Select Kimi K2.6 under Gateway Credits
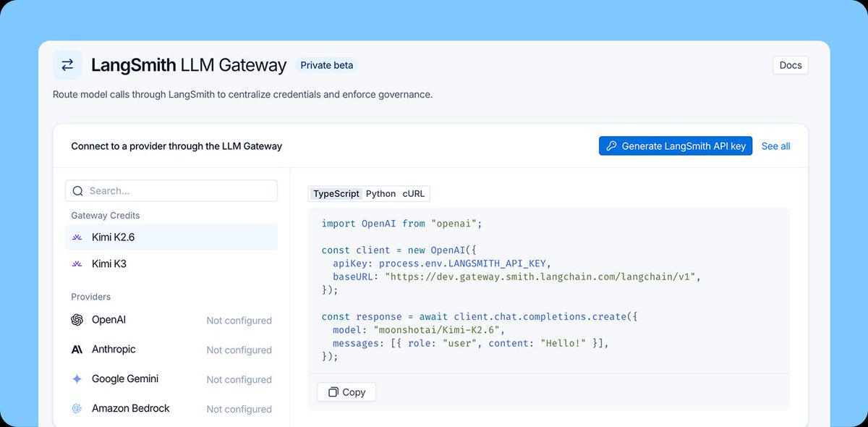This screenshot has height=427, width=868. pos(171,237)
